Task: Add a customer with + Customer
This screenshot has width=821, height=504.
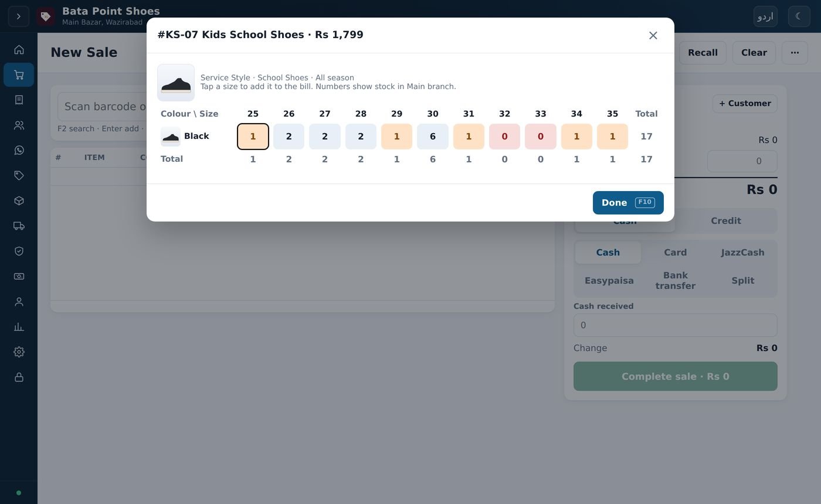Action: pyautogui.click(x=745, y=104)
